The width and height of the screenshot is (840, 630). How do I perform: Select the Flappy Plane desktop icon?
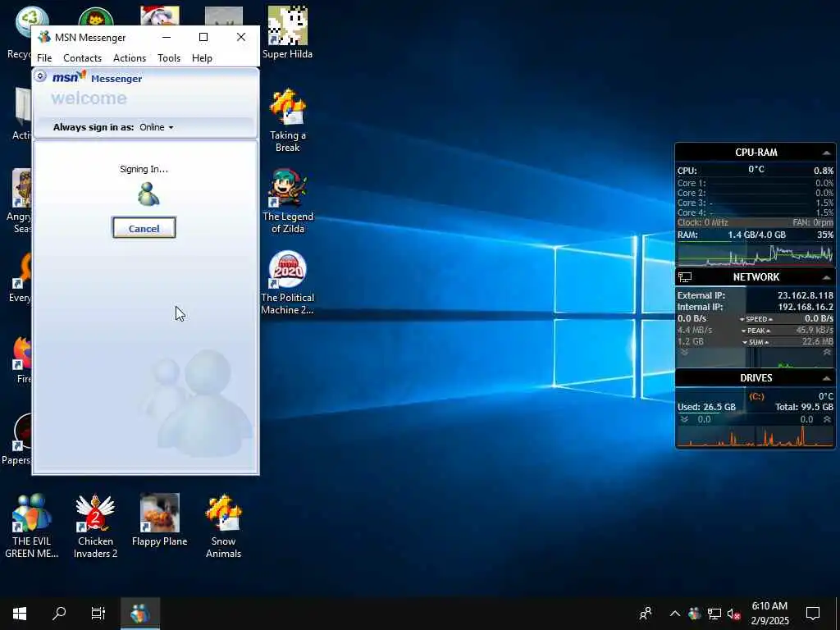160,519
